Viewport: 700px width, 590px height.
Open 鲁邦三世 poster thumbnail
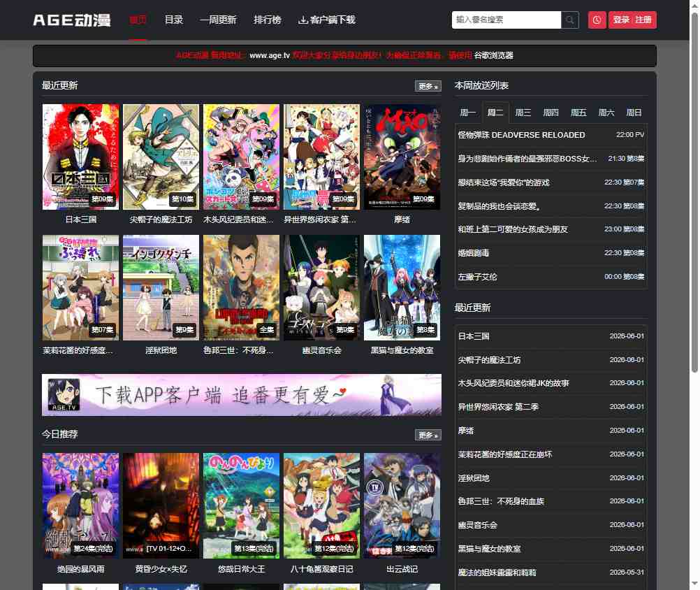coord(242,287)
